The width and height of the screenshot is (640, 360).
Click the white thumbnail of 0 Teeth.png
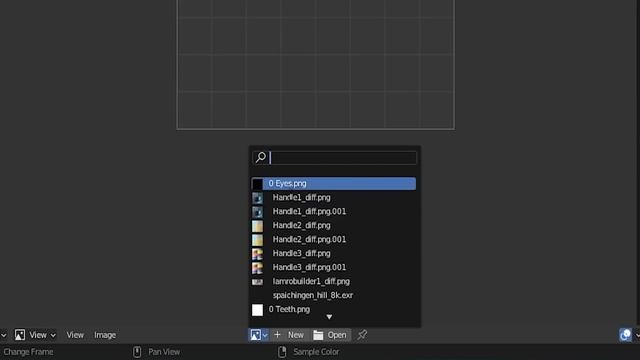(257, 310)
